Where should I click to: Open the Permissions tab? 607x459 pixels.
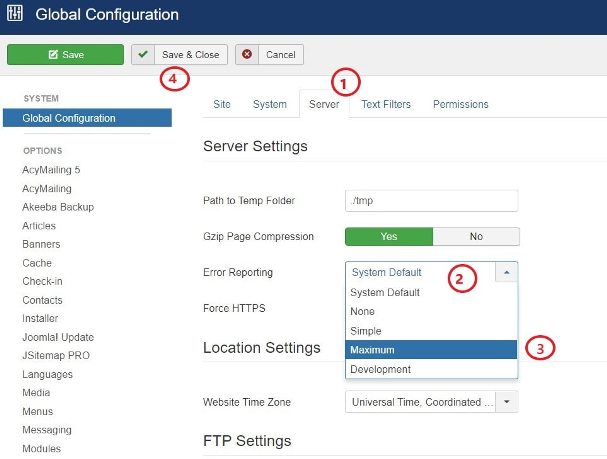(460, 104)
